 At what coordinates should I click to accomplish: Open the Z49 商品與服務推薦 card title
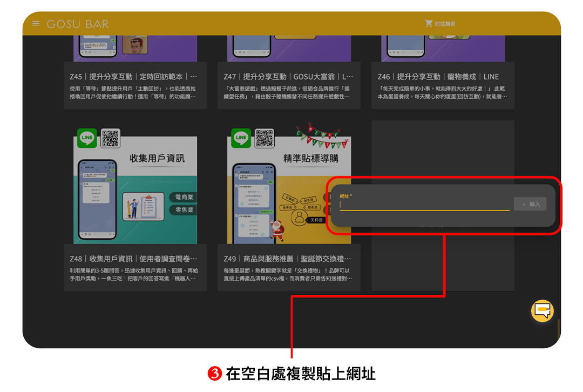[287, 259]
